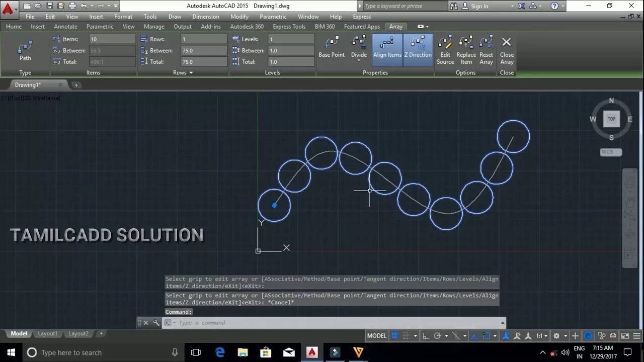The image size is (644, 362).
Task: Switch to the Layout1 tab
Action: coord(48,333)
